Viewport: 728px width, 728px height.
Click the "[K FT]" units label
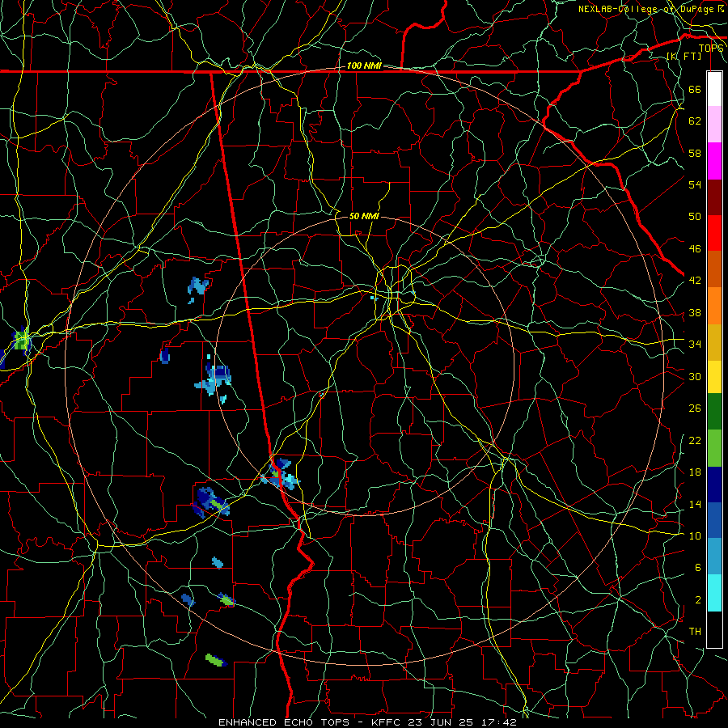coord(684,56)
